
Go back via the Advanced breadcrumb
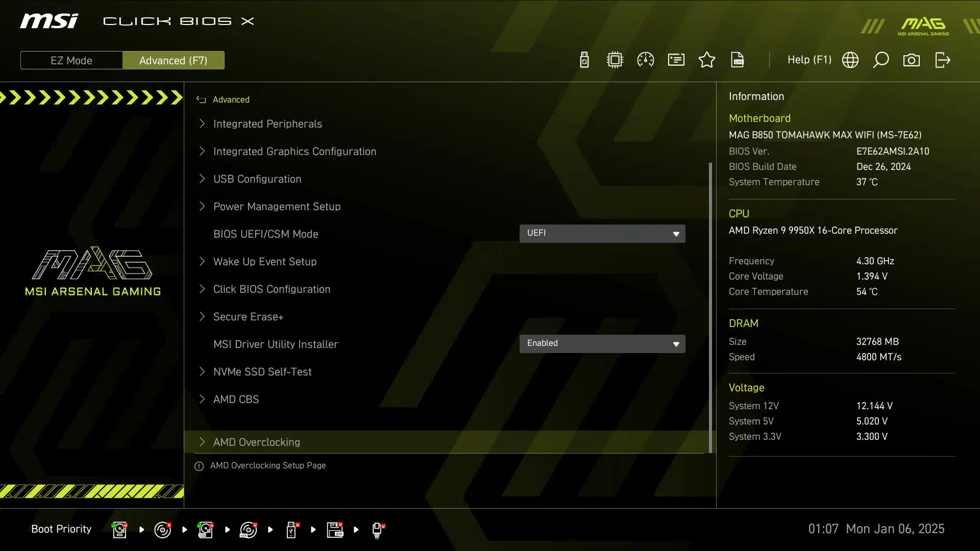coord(231,99)
